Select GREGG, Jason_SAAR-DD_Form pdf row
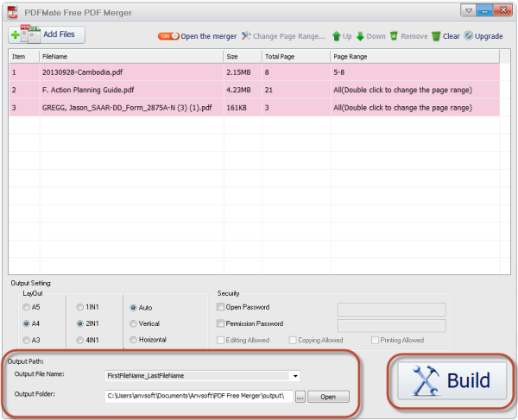The image size is (518, 420). (255, 108)
